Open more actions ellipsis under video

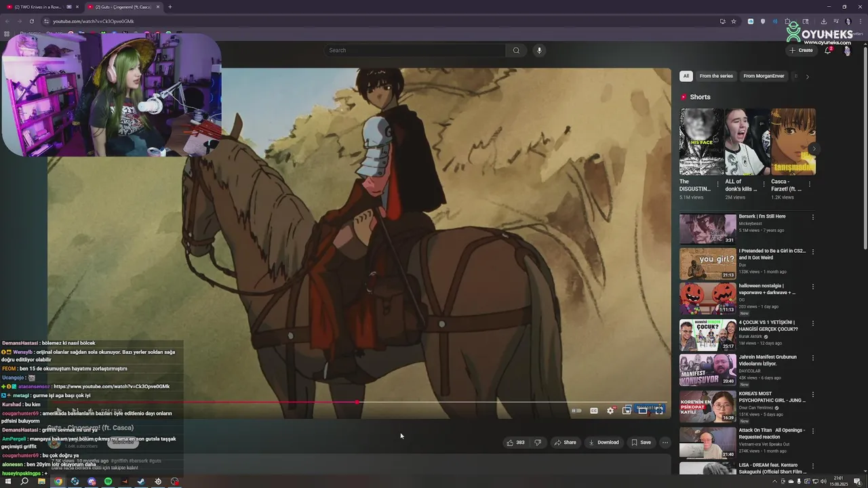pos(665,443)
